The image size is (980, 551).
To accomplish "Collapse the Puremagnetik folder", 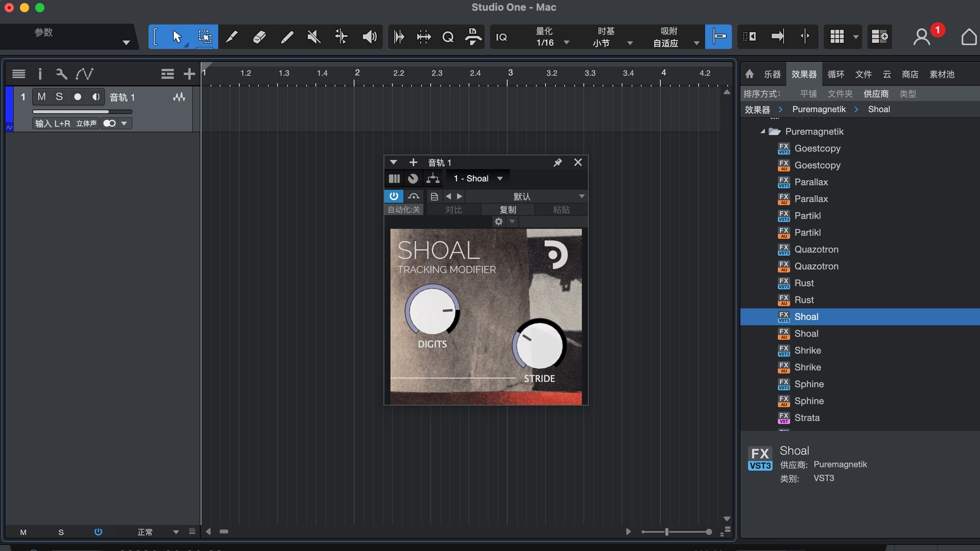I will pyautogui.click(x=763, y=132).
